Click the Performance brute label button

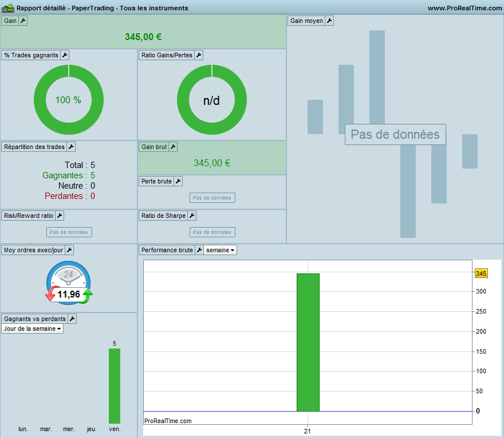pos(167,250)
